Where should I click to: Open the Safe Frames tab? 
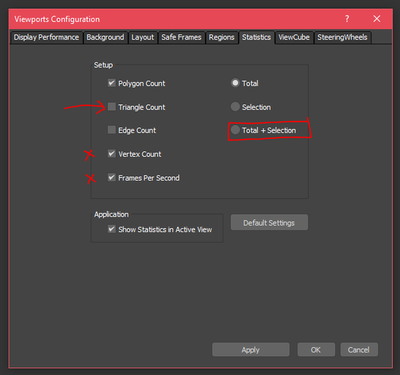(x=181, y=37)
